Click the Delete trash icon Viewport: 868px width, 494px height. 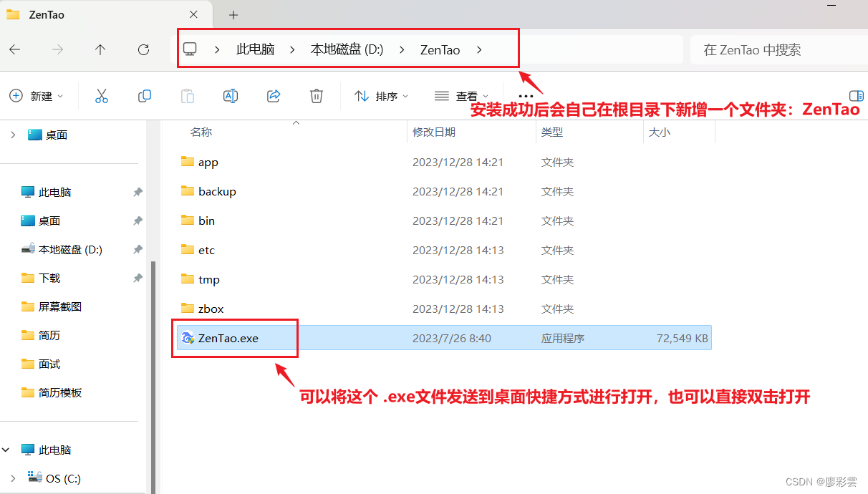[x=317, y=96]
